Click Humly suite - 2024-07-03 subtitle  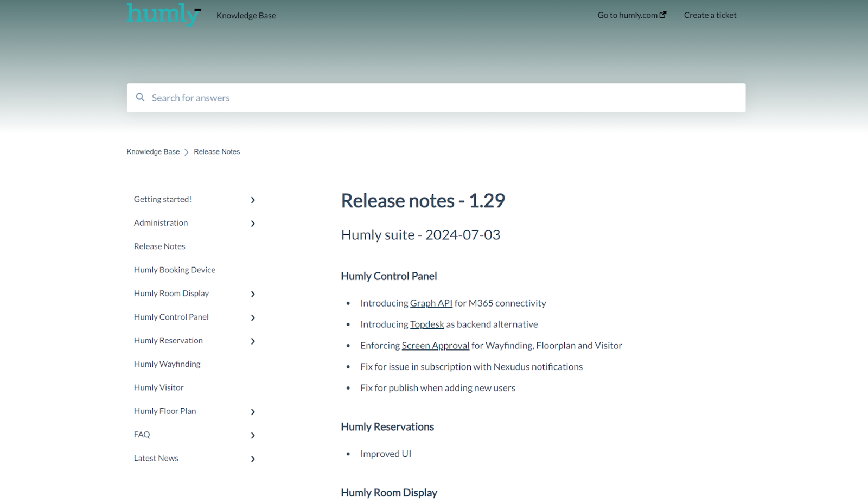point(420,235)
